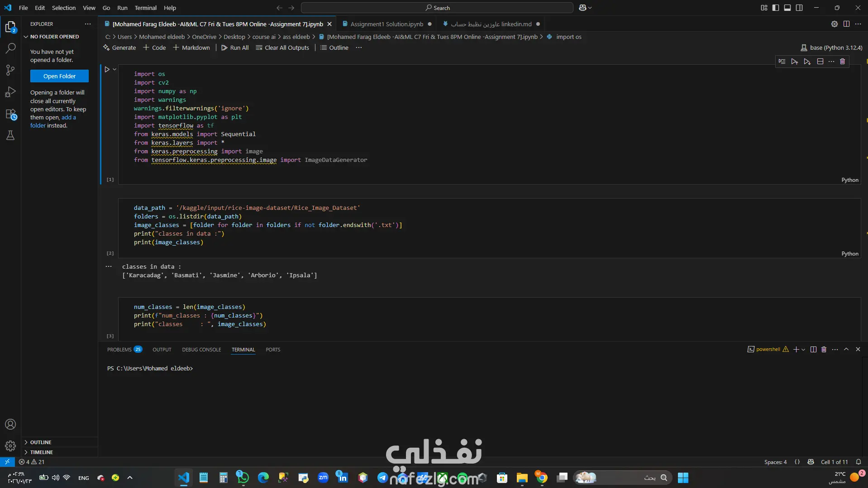
Task: Click Clear All Outputs
Action: pyautogui.click(x=282, y=47)
